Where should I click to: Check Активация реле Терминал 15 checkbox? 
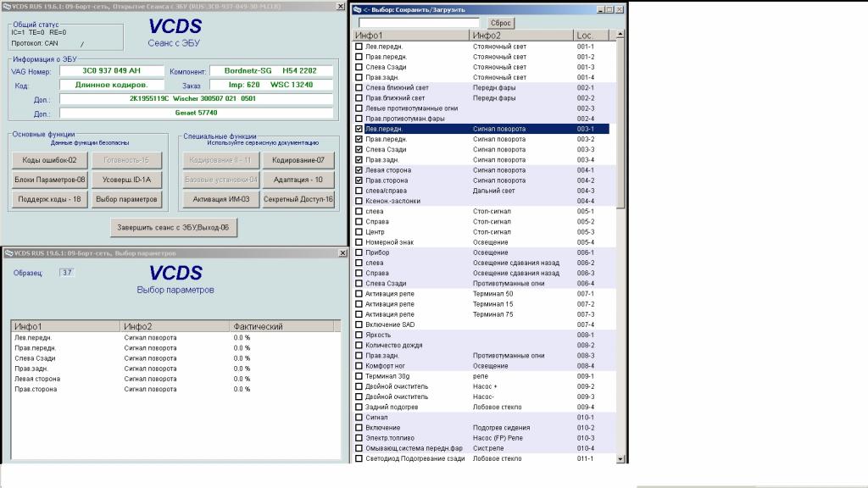[x=359, y=304]
